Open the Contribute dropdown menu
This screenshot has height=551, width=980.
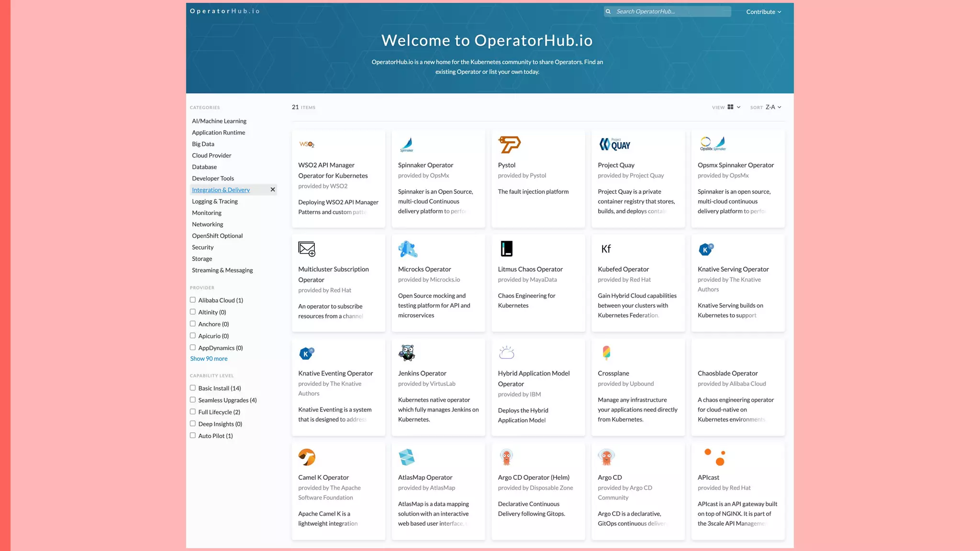[x=763, y=12]
